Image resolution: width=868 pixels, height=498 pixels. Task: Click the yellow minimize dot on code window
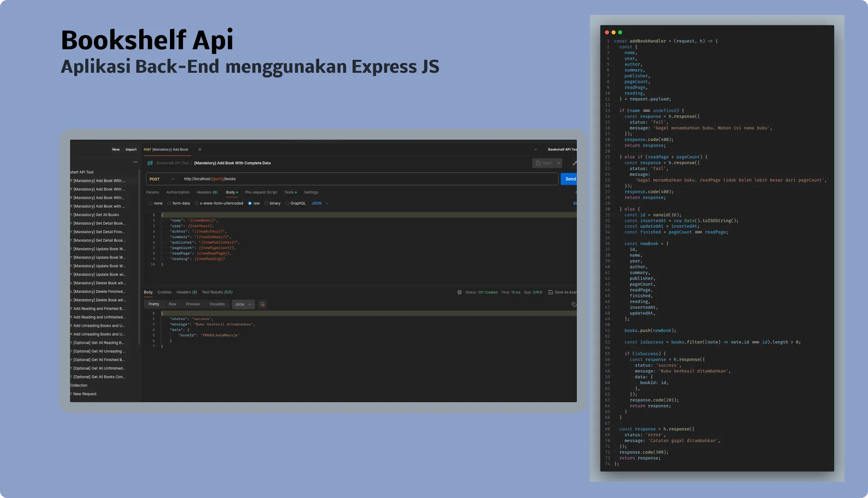613,33
